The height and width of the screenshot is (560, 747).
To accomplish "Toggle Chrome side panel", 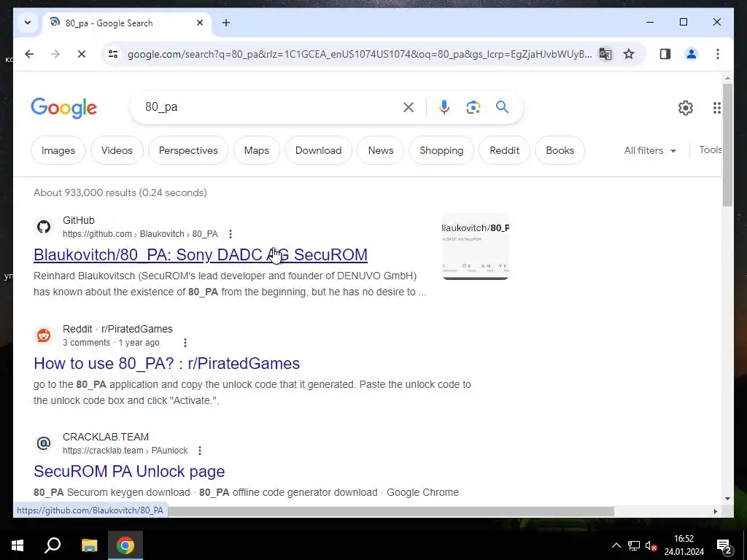I will 665,54.
